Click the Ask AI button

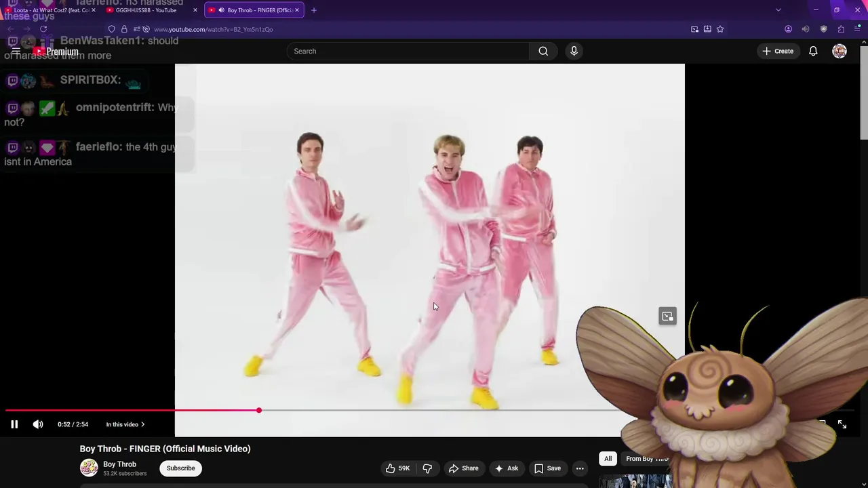coord(506,468)
